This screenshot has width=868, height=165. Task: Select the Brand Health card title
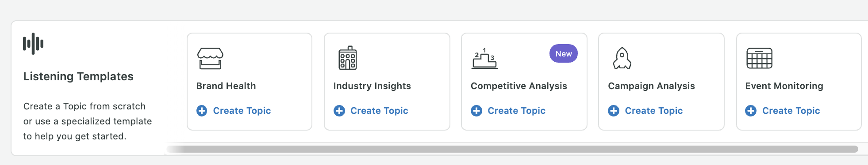(226, 86)
